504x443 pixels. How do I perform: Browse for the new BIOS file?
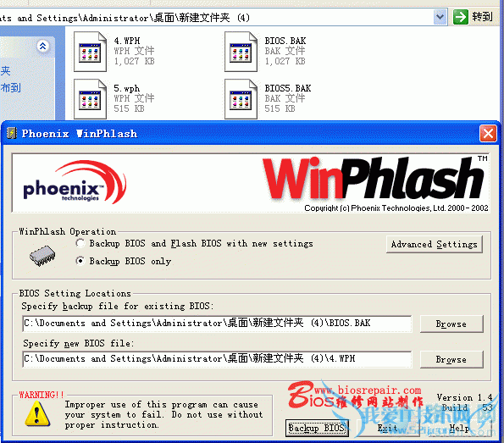point(451,359)
